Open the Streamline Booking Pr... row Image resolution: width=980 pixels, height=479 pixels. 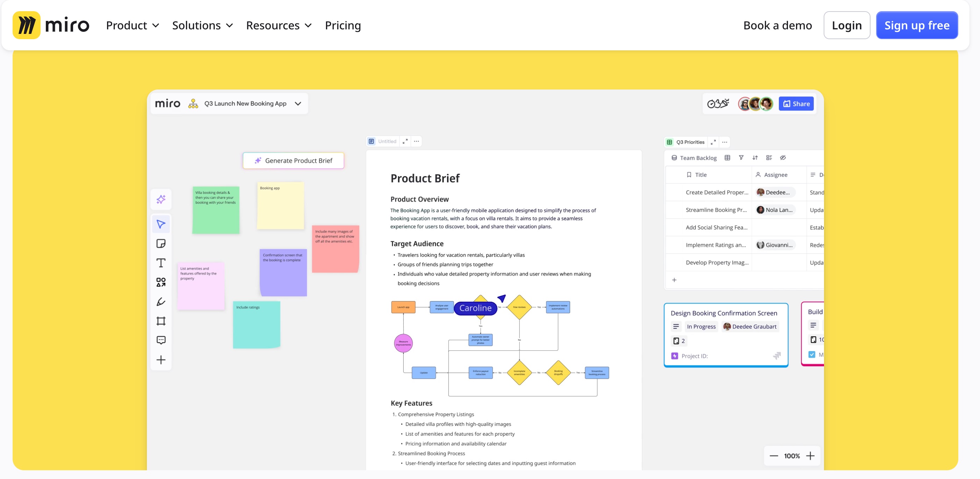(x=716, y=210)
